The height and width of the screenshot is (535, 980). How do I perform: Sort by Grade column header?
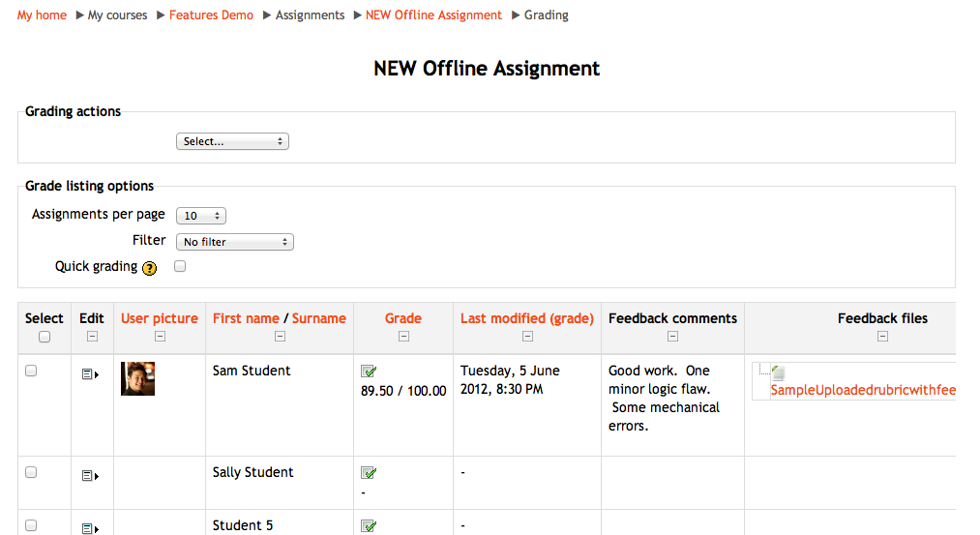403,318
